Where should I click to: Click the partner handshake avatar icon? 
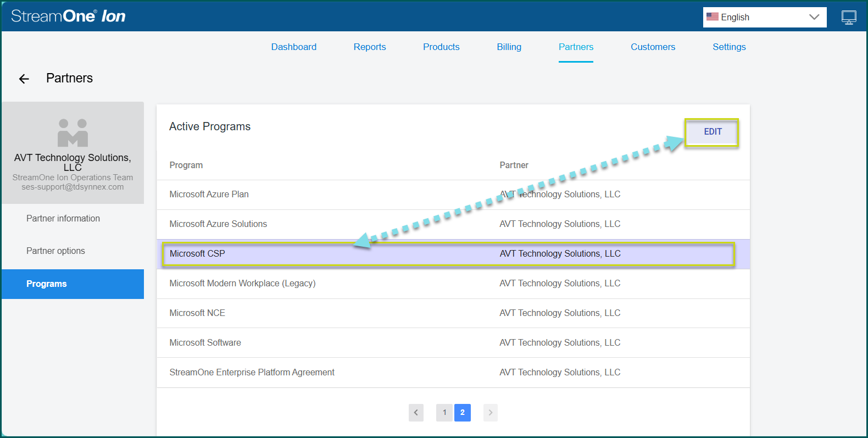coord(73,132)
